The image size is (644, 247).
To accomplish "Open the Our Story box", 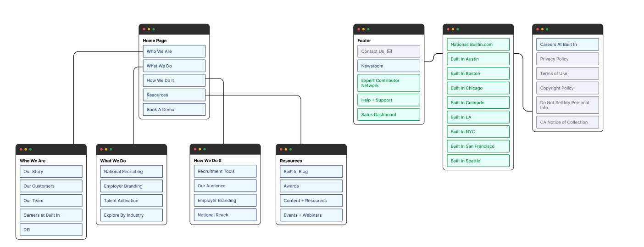I will click(51, 172).
